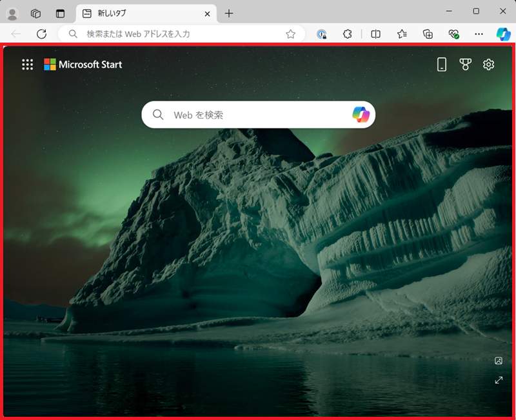Image resolution: width=516 pixels, height=420 pixels.
Task: Open Copilot from the search box
Action: [361, 115]
